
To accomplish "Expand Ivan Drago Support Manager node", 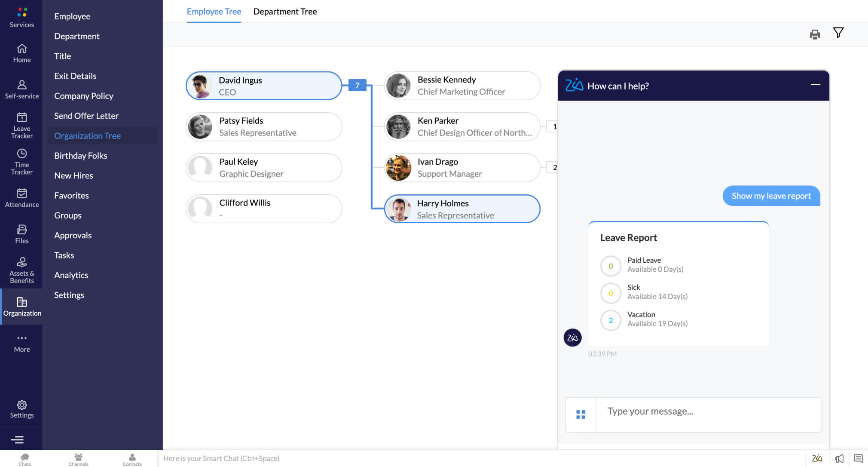I will click(555, 167).
